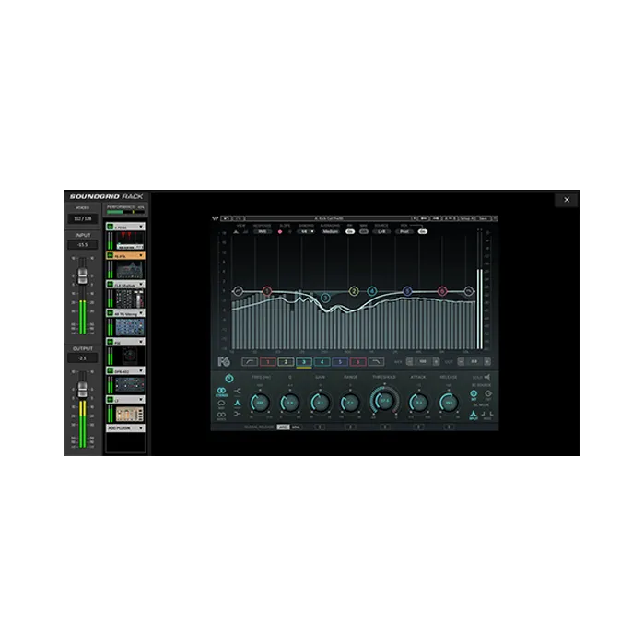Click the Save button in plugin toolbar
The height and width of the screenshot is (644, 644).
tap(484, 218)
